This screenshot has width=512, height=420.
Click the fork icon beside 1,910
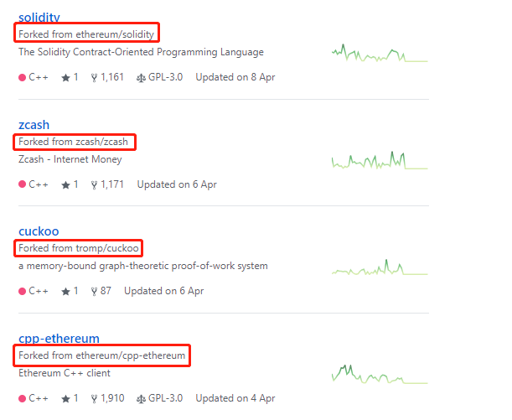[x=94, y=399]
